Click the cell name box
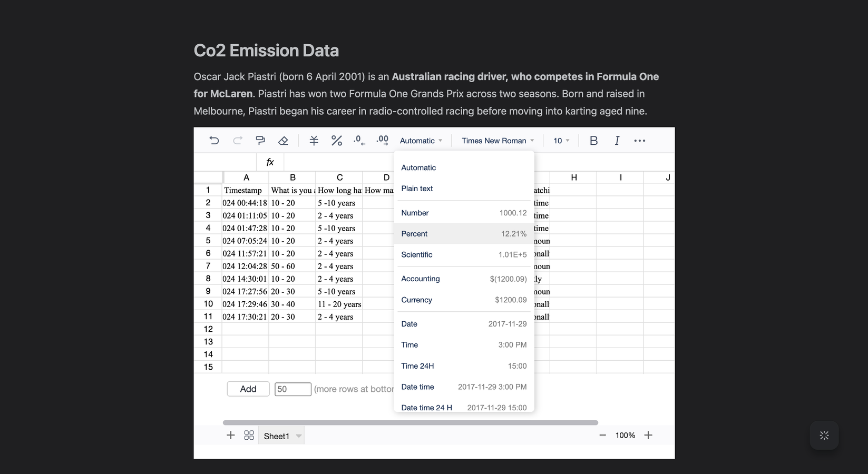 pyautogui.click(x=225, y=162)
